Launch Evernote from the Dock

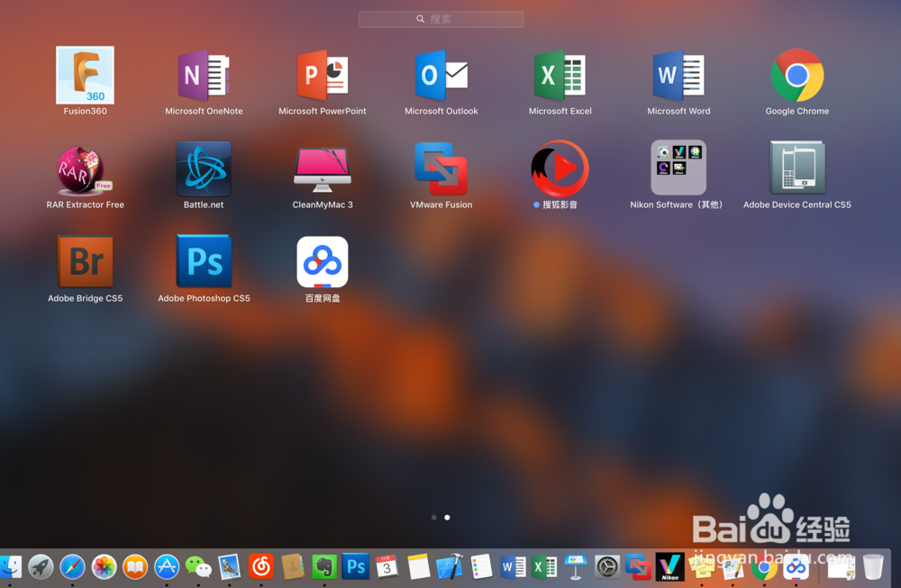[x=324, y=566]
